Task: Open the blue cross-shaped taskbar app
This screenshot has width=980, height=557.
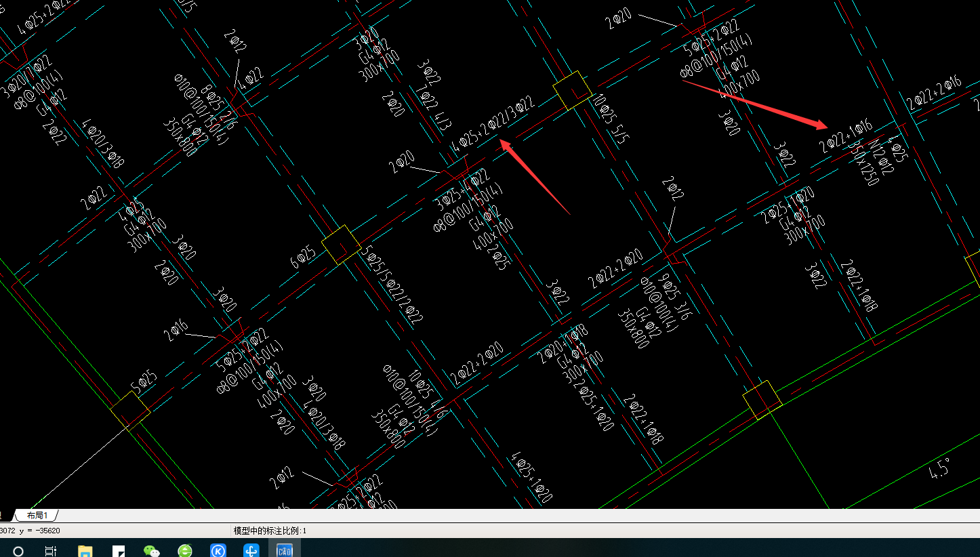Action: pos(251,551)
